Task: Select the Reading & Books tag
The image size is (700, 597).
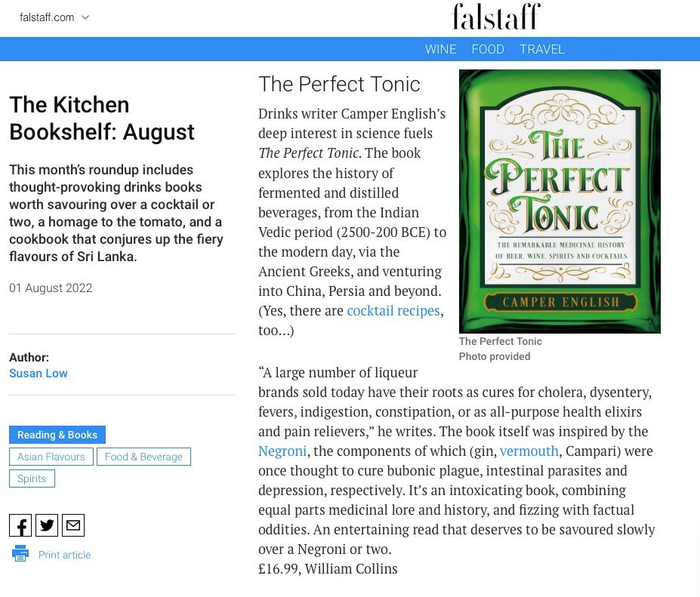Action: coord(57,435)
